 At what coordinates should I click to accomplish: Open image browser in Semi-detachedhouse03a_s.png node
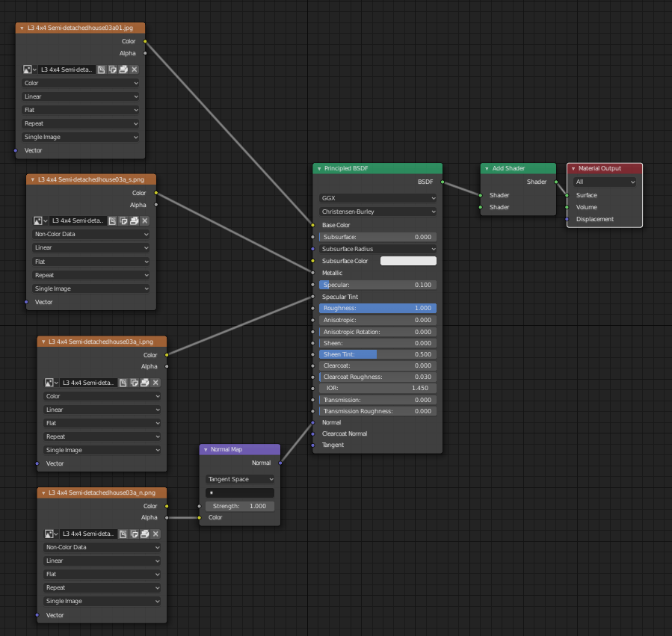click(x=40, y=220)
